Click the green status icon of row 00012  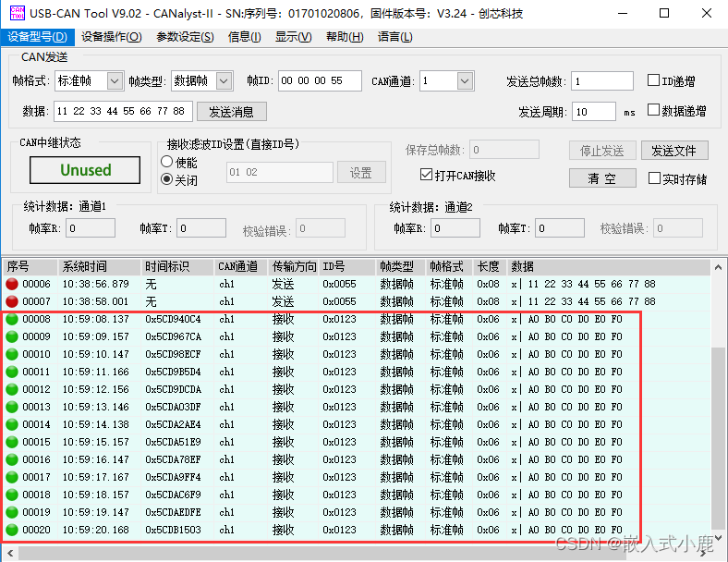pyautogui.click(x=12, y=389)
